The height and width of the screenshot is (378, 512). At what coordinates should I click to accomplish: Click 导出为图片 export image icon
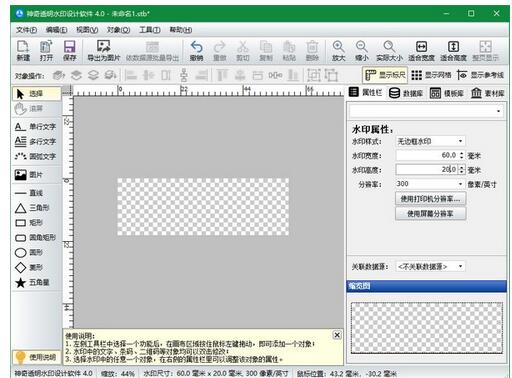point(104,51)
